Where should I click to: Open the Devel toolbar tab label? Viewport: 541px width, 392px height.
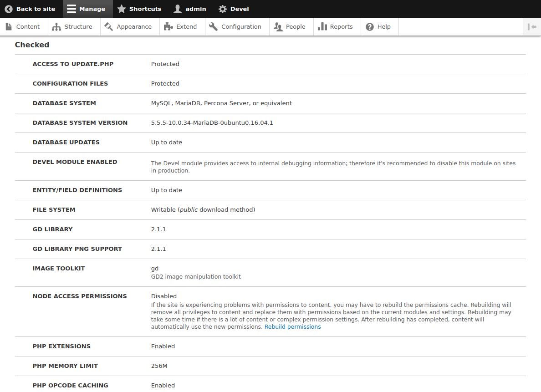[240, 9]
